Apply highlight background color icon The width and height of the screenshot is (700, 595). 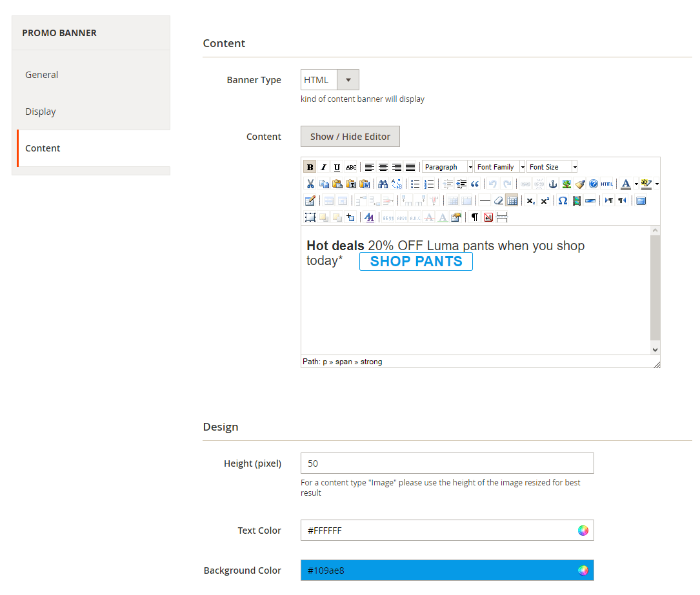pos(646,184)
